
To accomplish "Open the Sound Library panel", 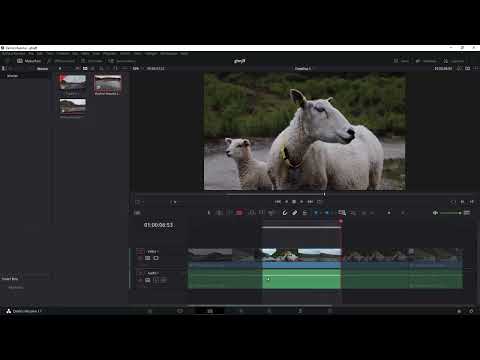I will 122,61.
